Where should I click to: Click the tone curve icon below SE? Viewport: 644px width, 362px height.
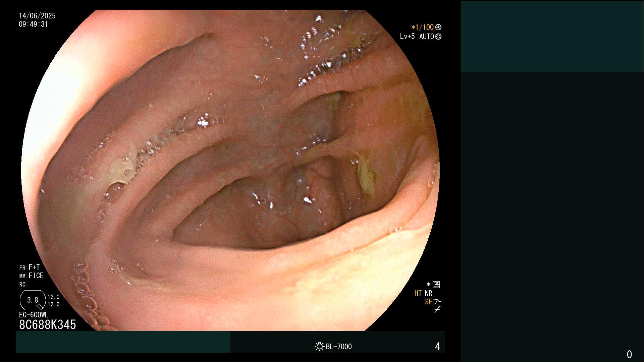click(437, 310)
